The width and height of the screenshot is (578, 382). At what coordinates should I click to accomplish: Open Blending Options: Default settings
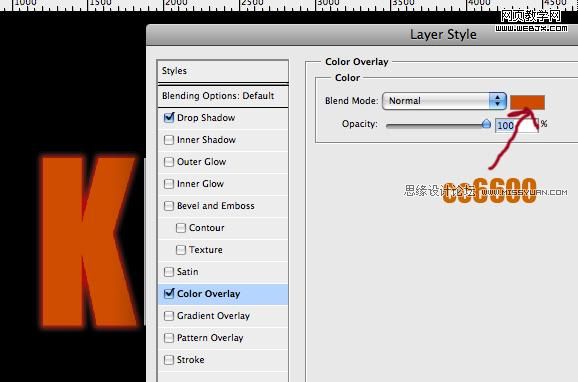(x=223, y=96)
